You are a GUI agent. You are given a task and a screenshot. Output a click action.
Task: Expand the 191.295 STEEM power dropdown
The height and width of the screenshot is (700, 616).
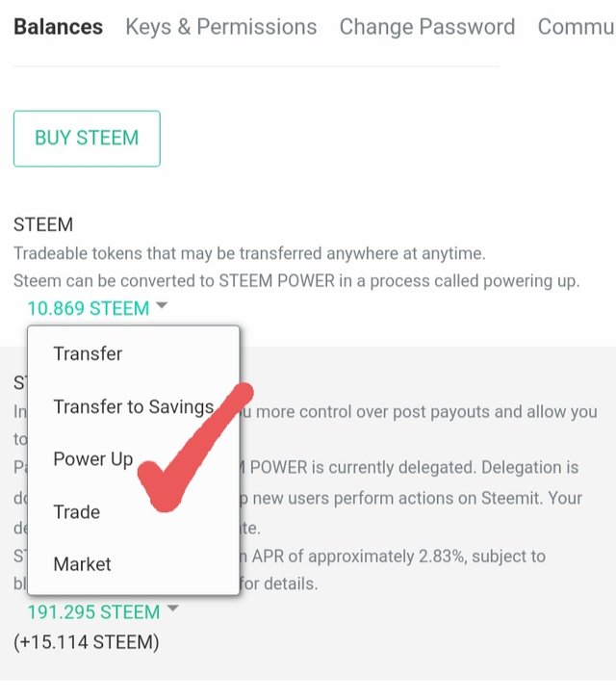click(93, 612)
